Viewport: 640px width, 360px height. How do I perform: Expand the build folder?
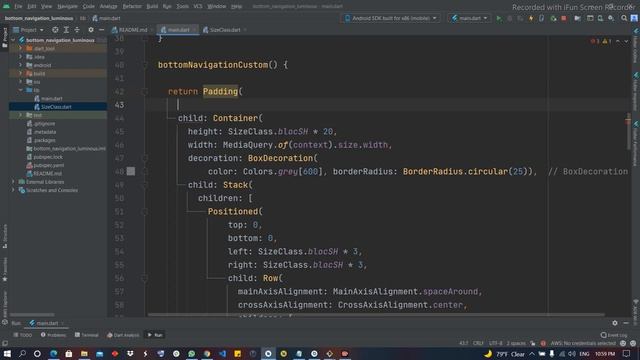(x=20, y=73)
